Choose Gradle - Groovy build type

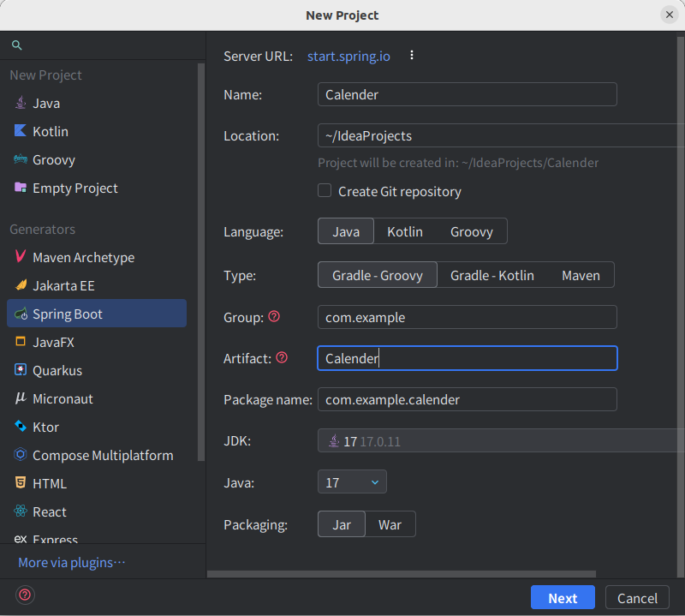[x=378, y=275]
